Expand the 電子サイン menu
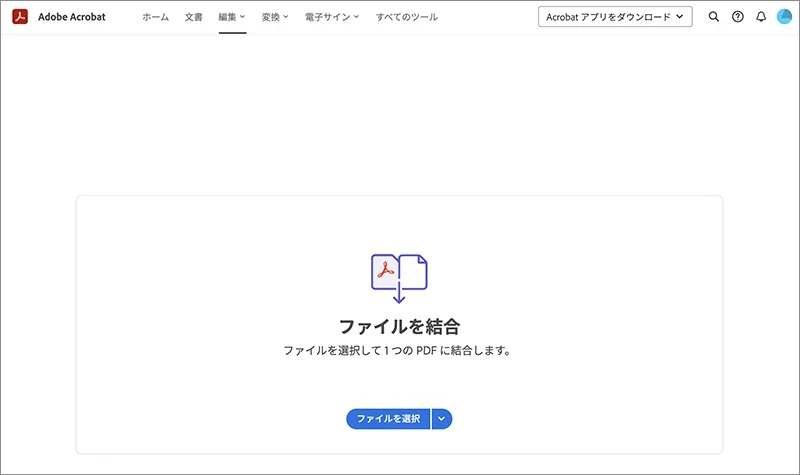This screenshot has width=800, height=475. point(331,17)
